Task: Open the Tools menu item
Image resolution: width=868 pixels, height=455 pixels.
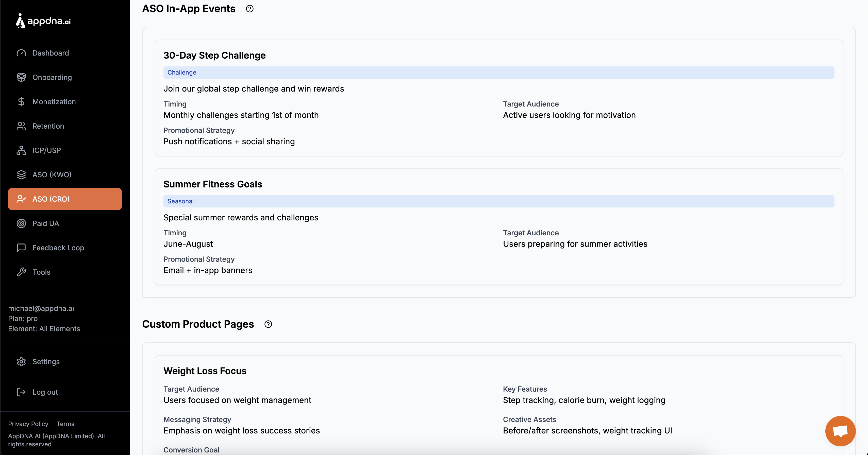Action: [41, 272]
